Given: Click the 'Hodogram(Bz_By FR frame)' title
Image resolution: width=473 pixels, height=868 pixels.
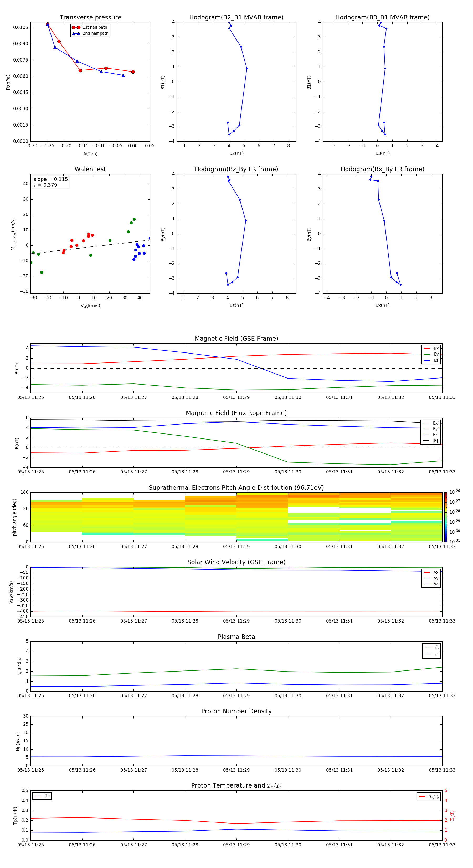Looking at the screenshot, I should (236, 169).
